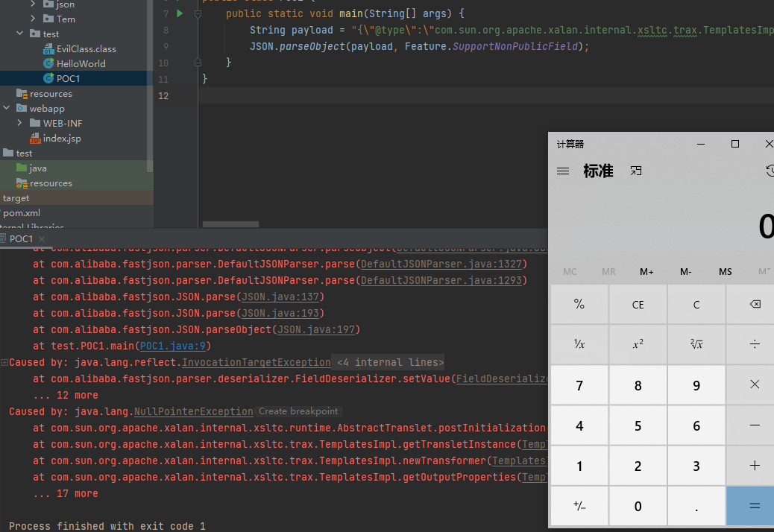
Task: Click the HelloWorld class icon
Action: coord(48,63)
